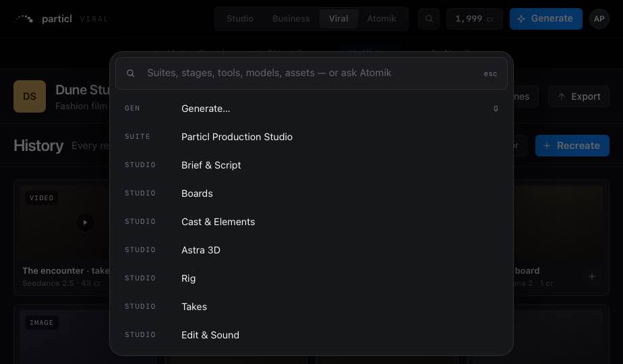Click the Dune Studio project title
The image size is (623, 364).
tap(83, 90)
